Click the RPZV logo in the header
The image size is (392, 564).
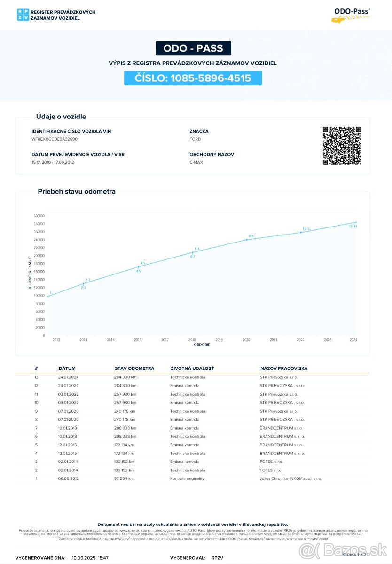(22, 15)
